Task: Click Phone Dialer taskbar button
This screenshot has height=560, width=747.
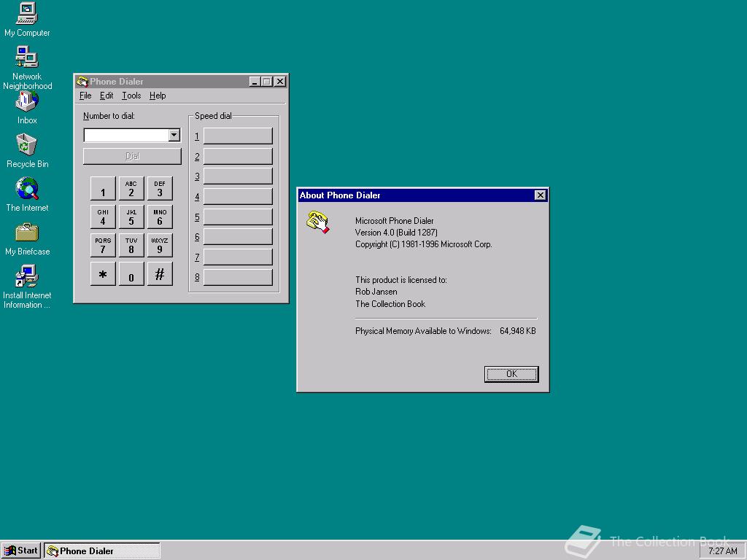Action: (102, 551)
